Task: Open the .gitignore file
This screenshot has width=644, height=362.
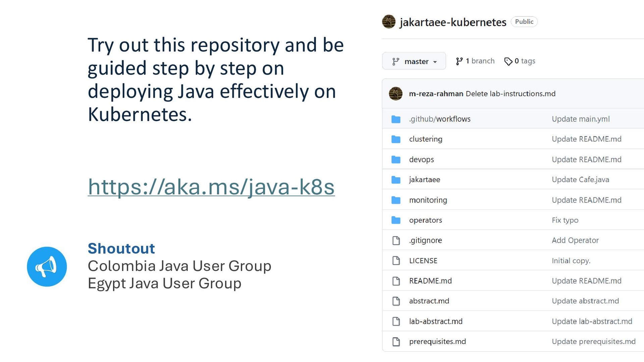Action: point(426,240)
